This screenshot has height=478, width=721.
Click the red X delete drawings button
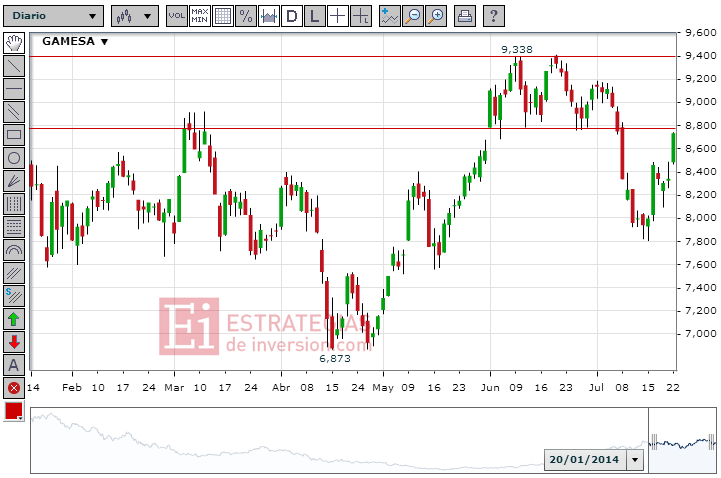14,388
